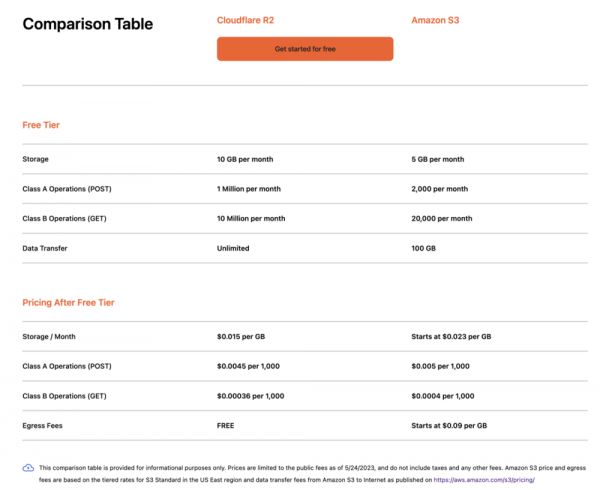Click the 1 Million per month cell
This screenshot has width=600, height=490.
[249, 188]
